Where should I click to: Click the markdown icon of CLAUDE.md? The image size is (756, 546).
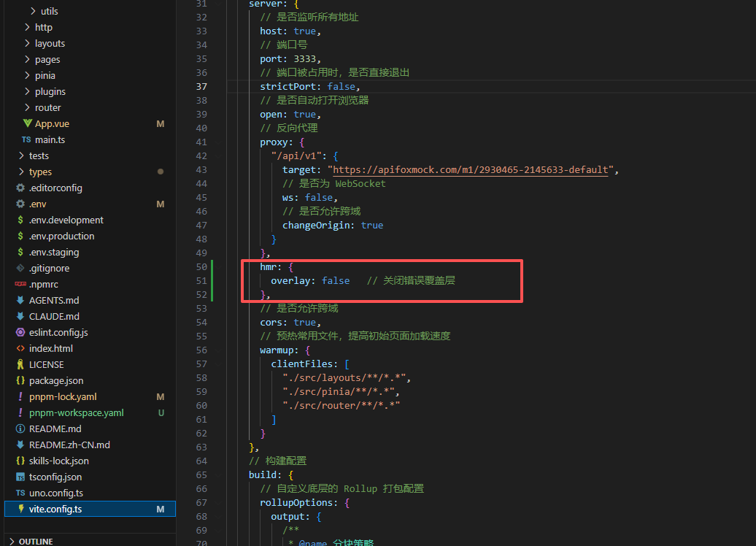[x=20, y=316]
